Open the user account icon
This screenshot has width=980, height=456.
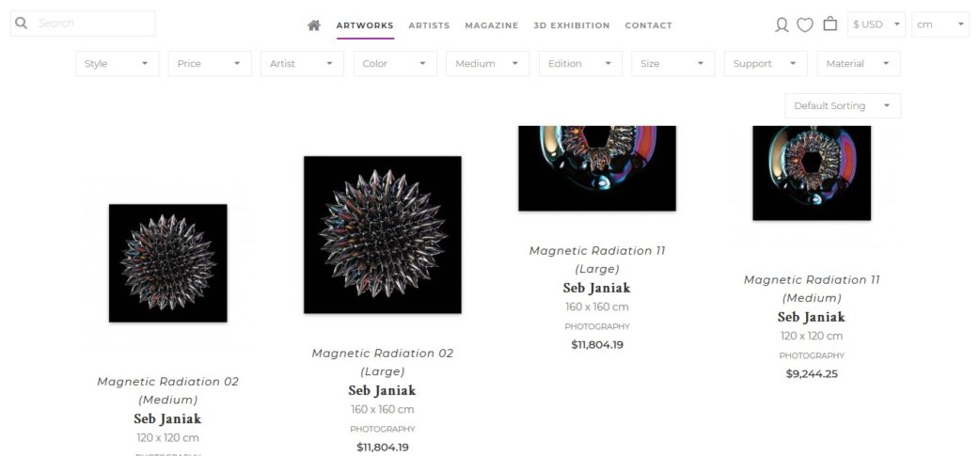pos(782,25)
